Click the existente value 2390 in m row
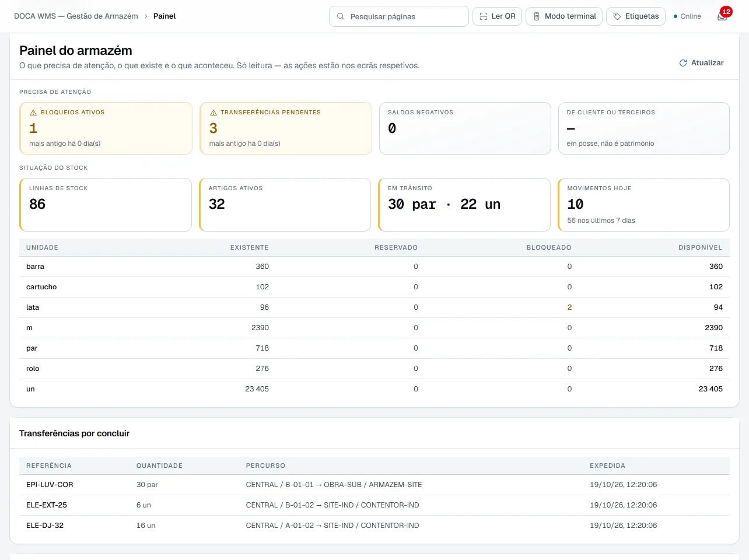This screenshot has height=560, width=749. click(260, 328)
